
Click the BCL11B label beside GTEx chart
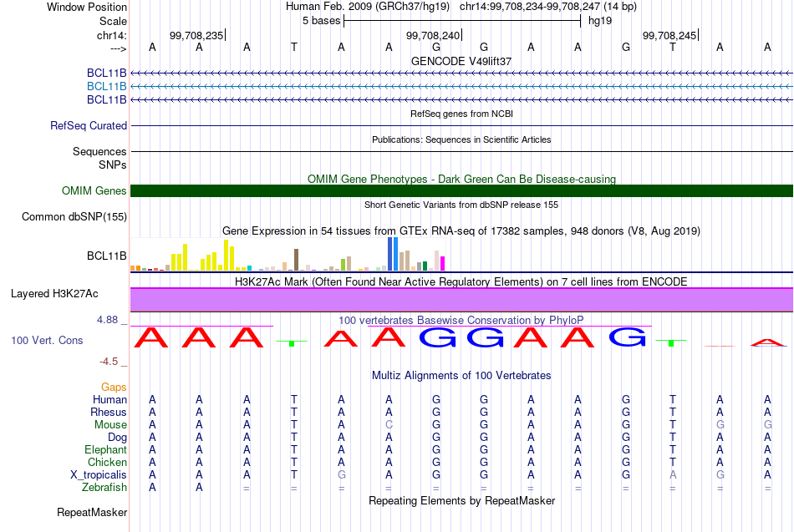(106, 256)
